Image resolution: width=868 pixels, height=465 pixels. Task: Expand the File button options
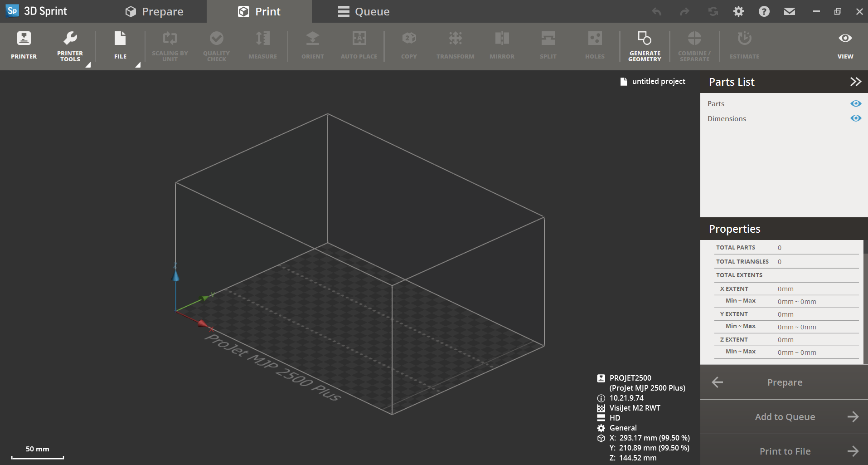[x=137, y=65]
